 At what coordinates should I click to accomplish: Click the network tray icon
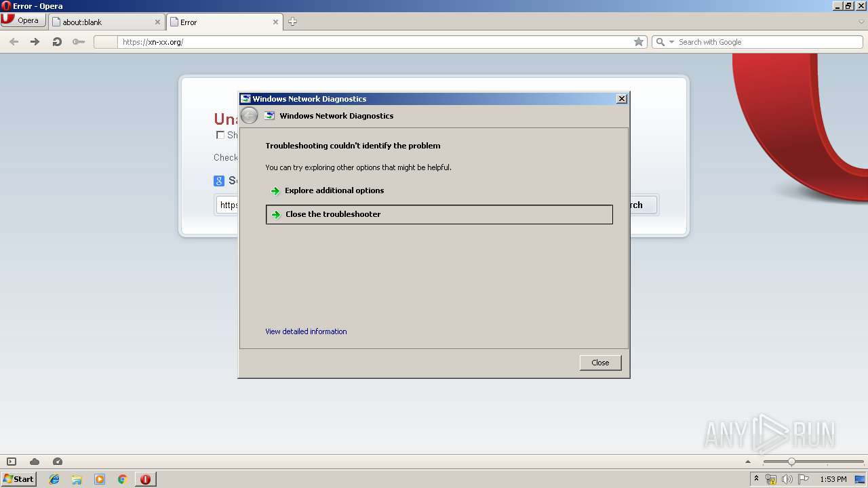771,479
